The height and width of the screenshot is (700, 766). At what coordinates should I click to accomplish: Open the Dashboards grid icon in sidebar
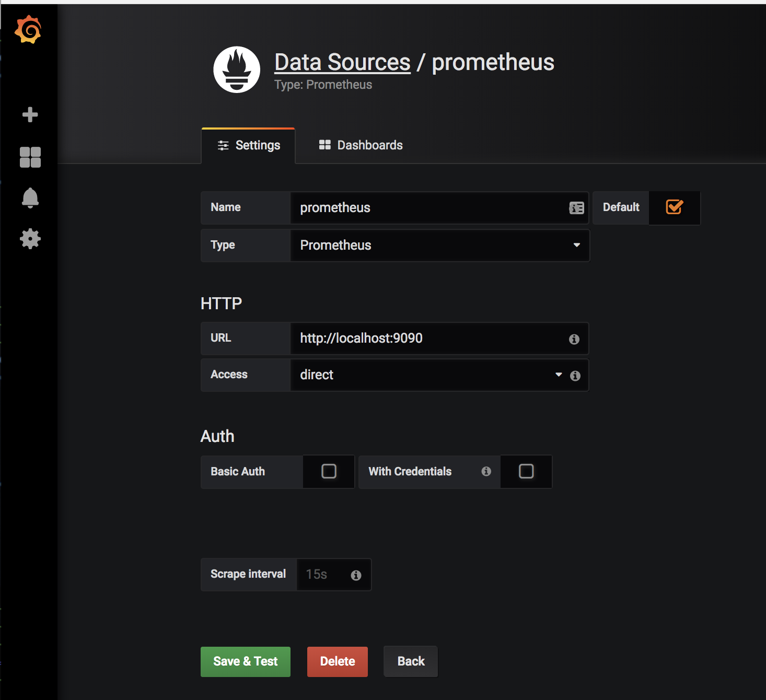tap(30, 157)
